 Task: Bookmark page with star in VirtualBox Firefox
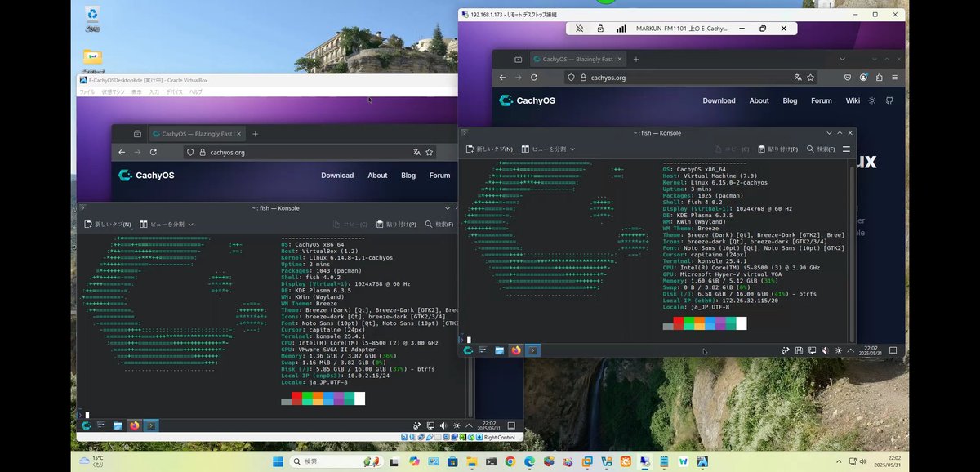(429, 152)
